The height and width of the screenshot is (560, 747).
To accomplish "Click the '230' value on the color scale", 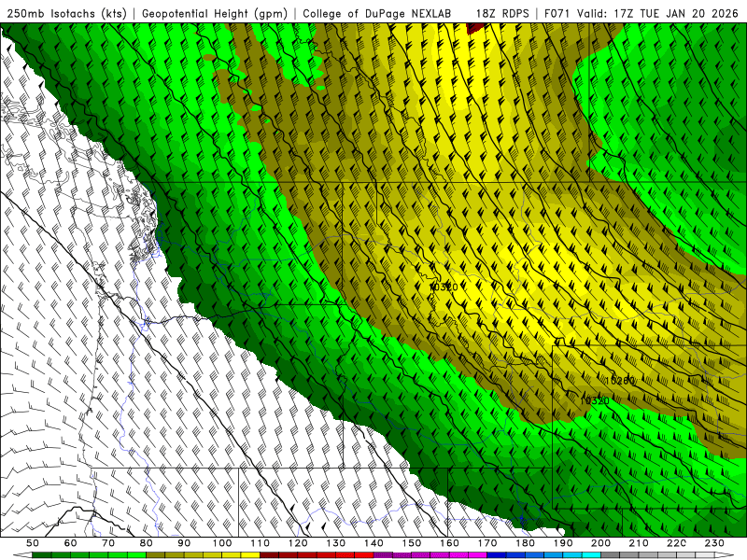I will (714, 543).
